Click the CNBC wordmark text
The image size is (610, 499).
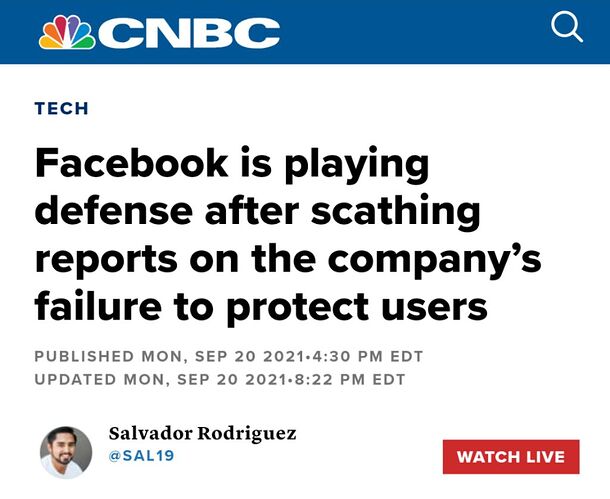188,33
